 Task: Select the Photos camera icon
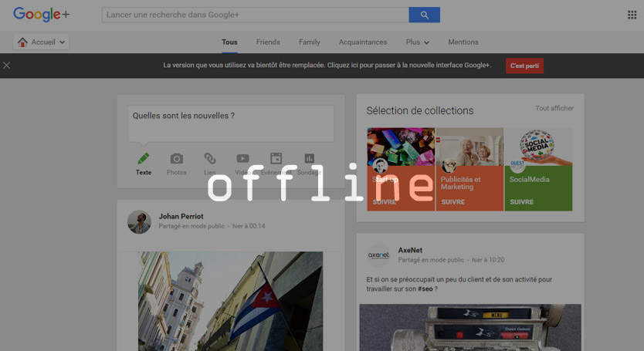coord(177,158)
